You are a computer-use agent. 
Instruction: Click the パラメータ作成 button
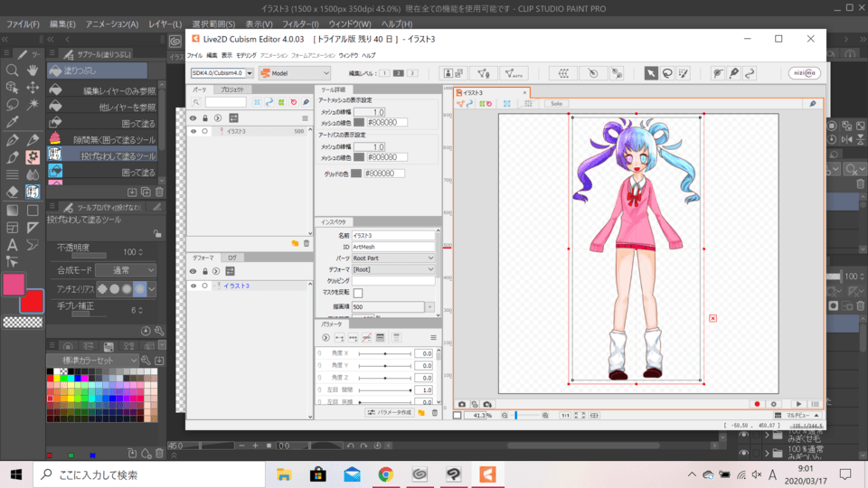coord(390,413)
